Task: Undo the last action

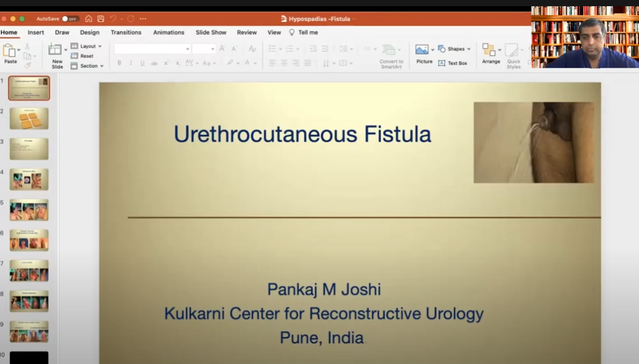Action: (113, 19)
